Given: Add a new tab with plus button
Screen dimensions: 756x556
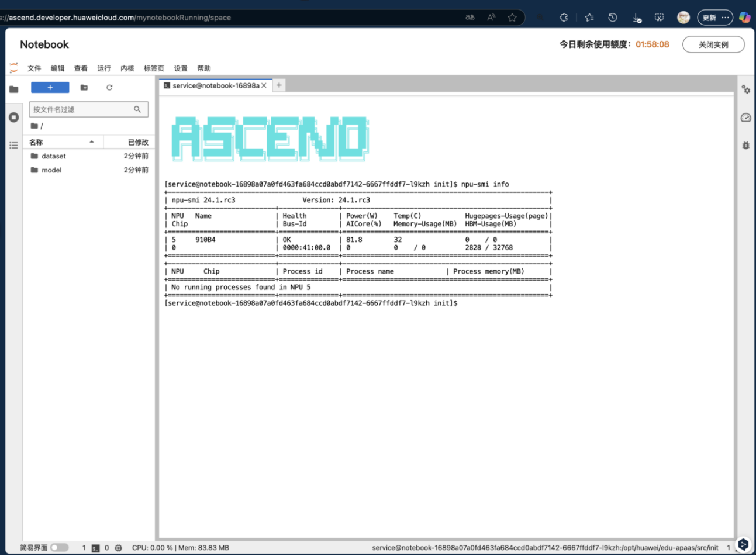Looking at the screenshot, I should coord(279,85).
